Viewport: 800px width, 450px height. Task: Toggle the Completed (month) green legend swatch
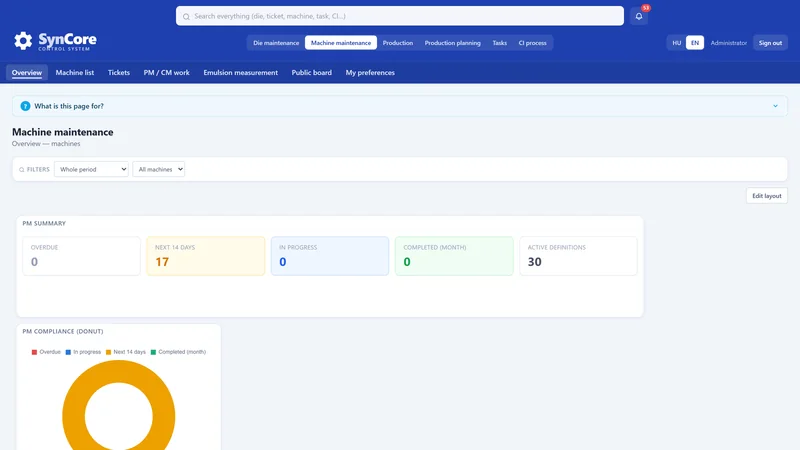[153, 352]
